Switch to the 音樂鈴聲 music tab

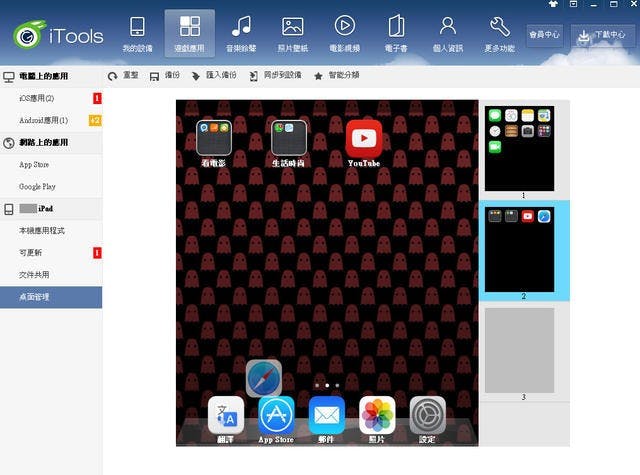click(x=241, y=33)
